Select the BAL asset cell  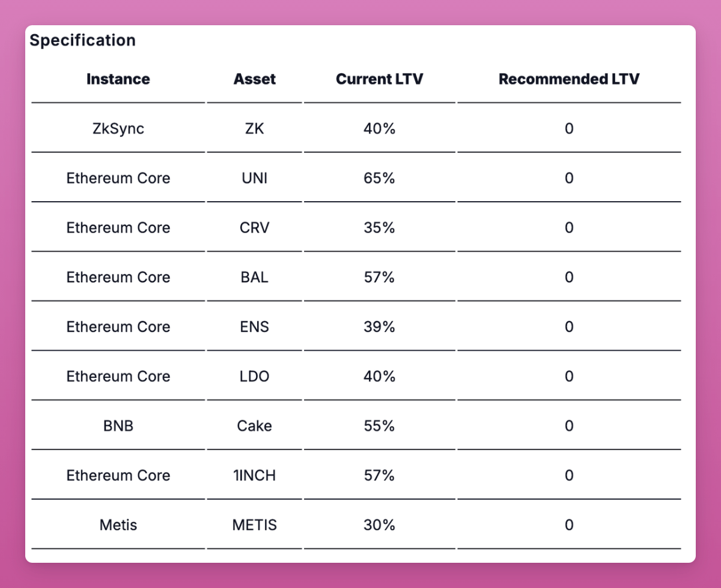click(x=255, y=277)
